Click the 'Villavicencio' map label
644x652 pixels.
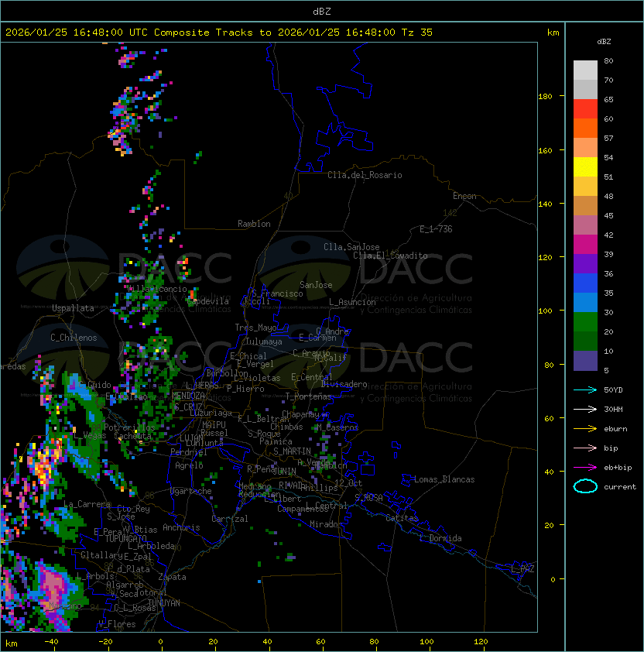pyautogui.click(x=156, y=289)
